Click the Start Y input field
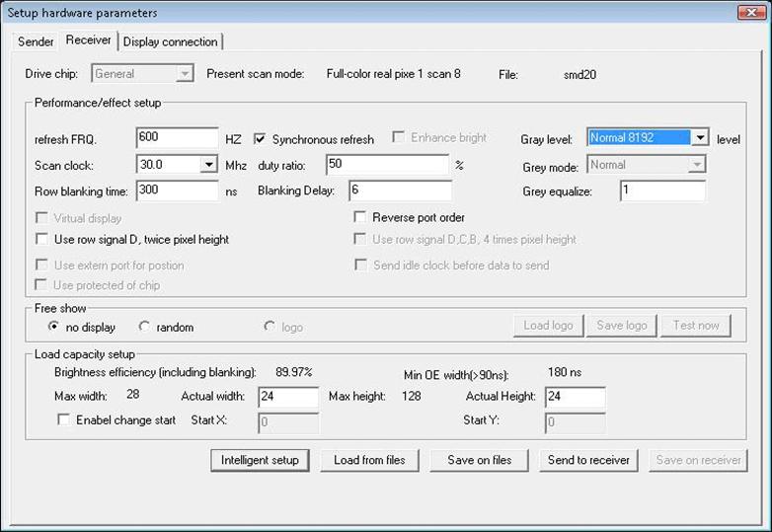 pyautogui.click(x=576, y=422)
